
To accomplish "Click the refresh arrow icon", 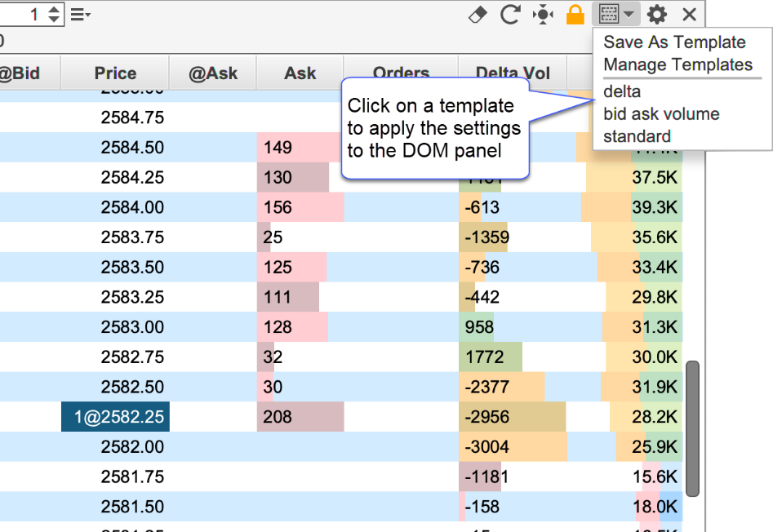I will (x=510, y=15).
